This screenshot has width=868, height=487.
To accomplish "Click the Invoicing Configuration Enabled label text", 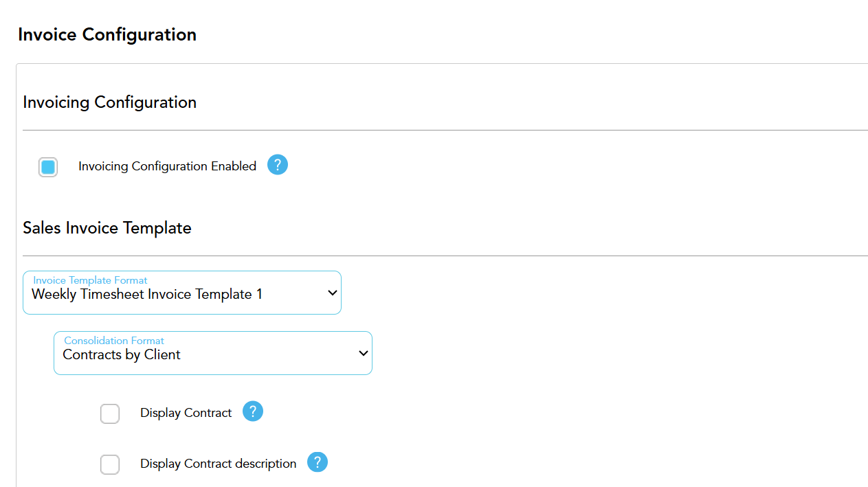I will tap(167, 166).
